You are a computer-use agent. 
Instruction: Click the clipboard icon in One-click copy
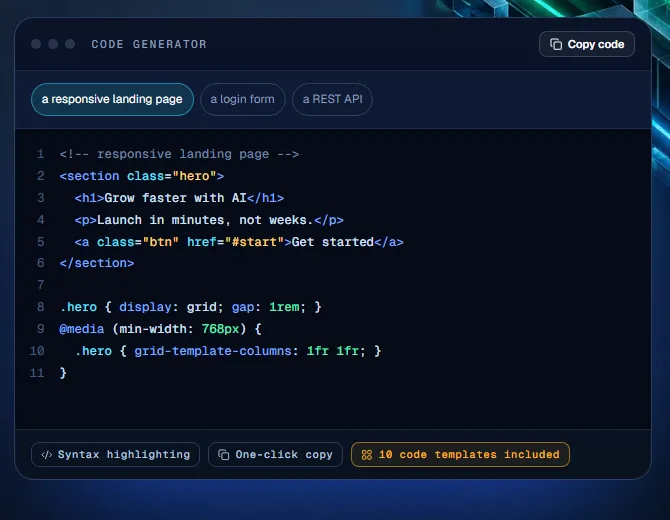pos(223,455)
